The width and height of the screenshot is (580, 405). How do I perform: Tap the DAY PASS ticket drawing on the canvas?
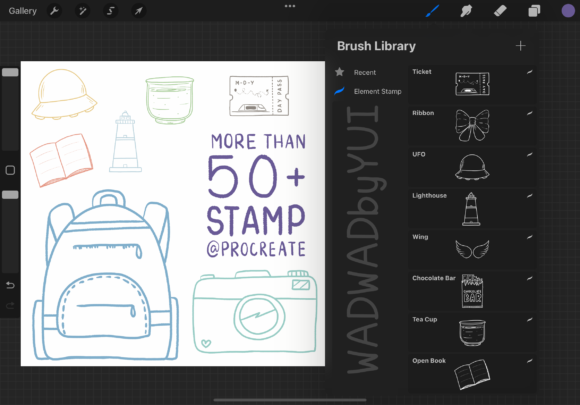[259, 96]
